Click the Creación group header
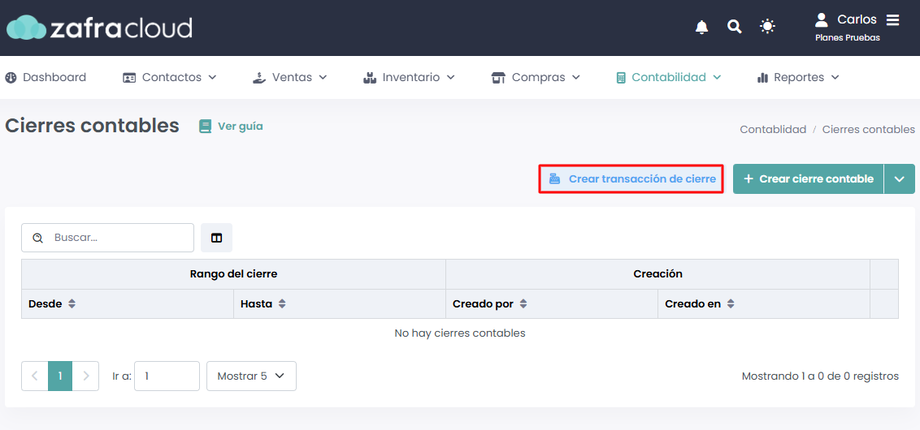 pos(658,274)
